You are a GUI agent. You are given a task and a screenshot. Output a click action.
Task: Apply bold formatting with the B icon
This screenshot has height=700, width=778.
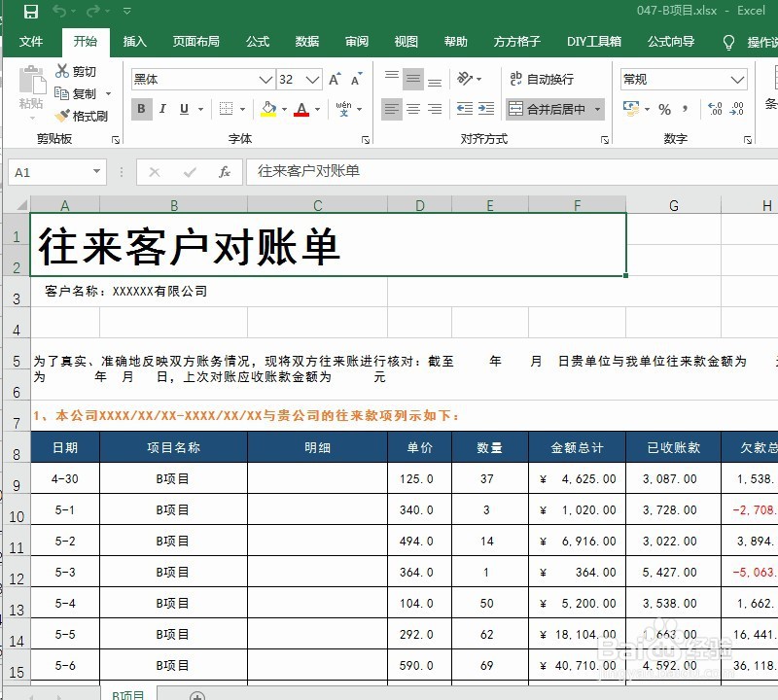pyautogui.click(x=142, y=107)
